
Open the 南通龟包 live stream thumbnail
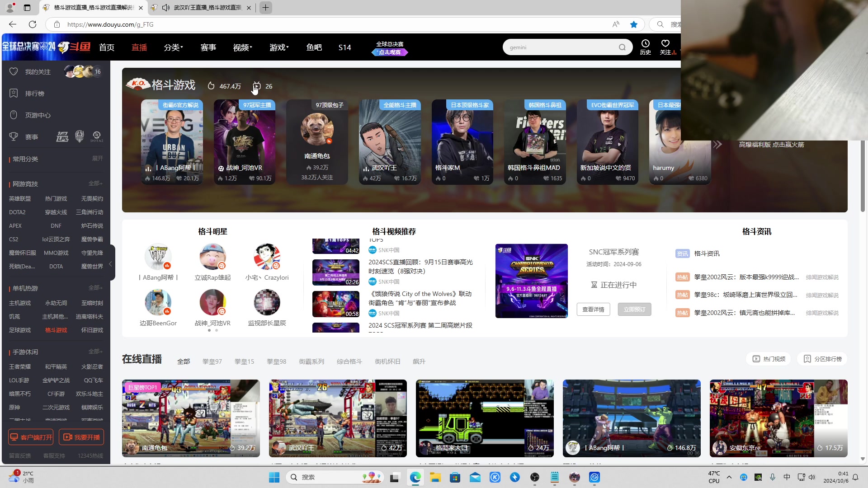point(191,418)
